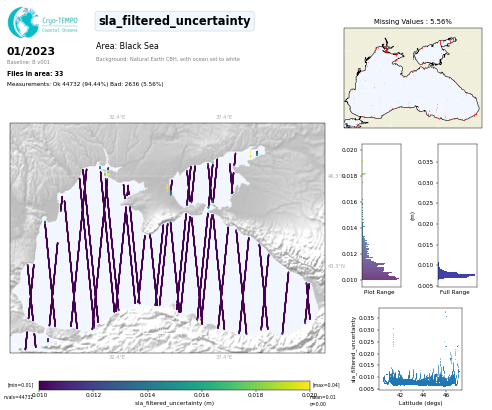Screen dimensions: 492x410
Task: Click the Background Natural Earth note
Action: [168, 59]
